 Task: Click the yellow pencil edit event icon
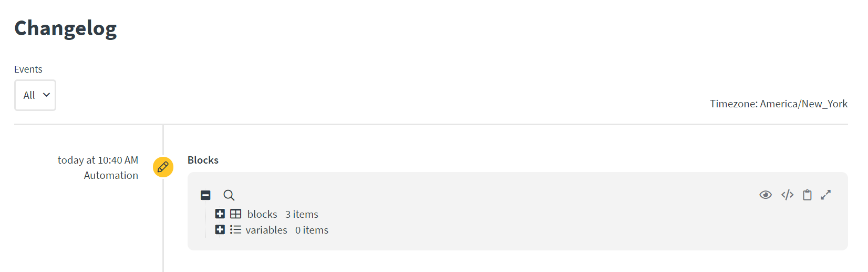point(163,167)
